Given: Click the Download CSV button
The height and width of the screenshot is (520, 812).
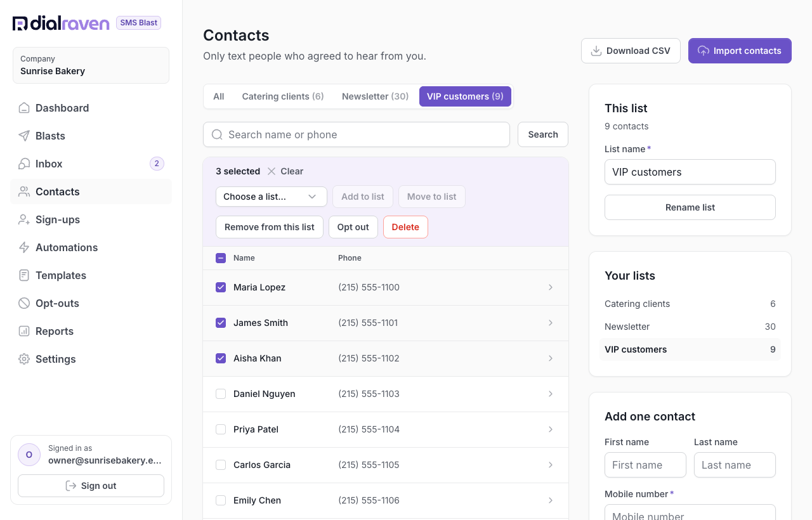Looking at the screenshot, I should point(631,51).
